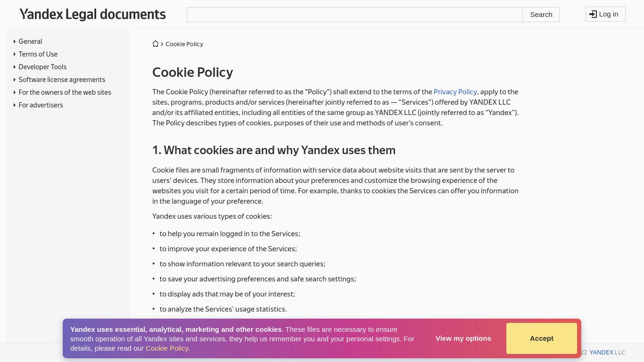Follow Cookie Policy link in banner
The height and width of the screenshot is (362, 644).
[x=167, y=348]
